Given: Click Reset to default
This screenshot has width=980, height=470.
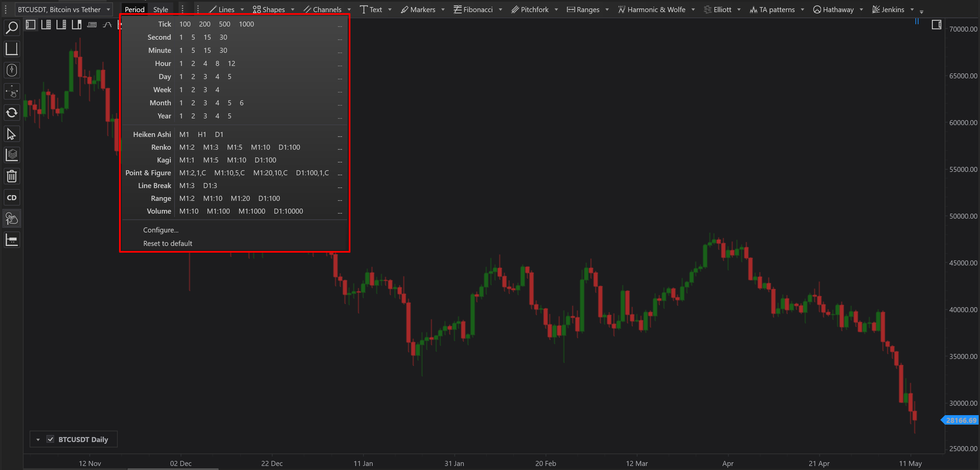Looking at the screenshot, I should click(167, 243).
